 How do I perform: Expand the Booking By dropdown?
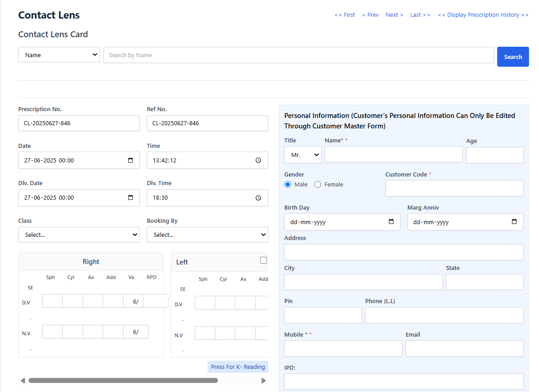(x=208, y=235)
